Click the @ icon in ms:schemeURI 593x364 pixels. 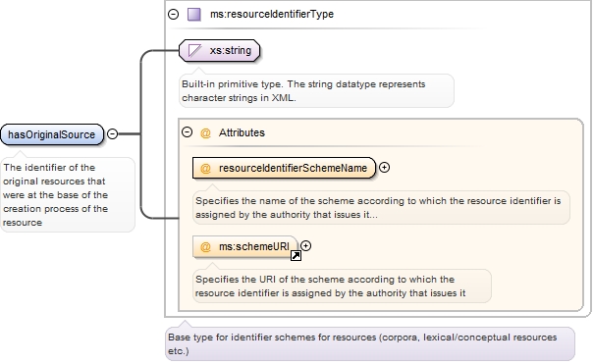click(x=205, y=247)
